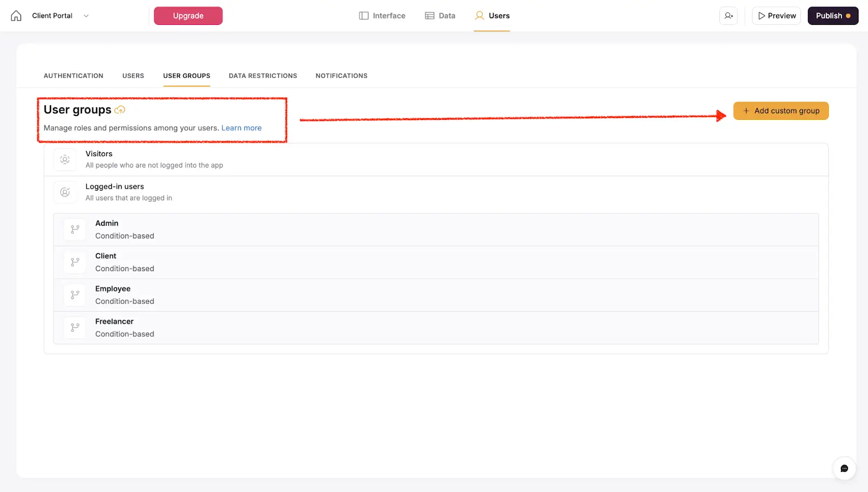Screen dimensions: 868x492
Task: Open the Learn more link
Action: click(241, 127)
